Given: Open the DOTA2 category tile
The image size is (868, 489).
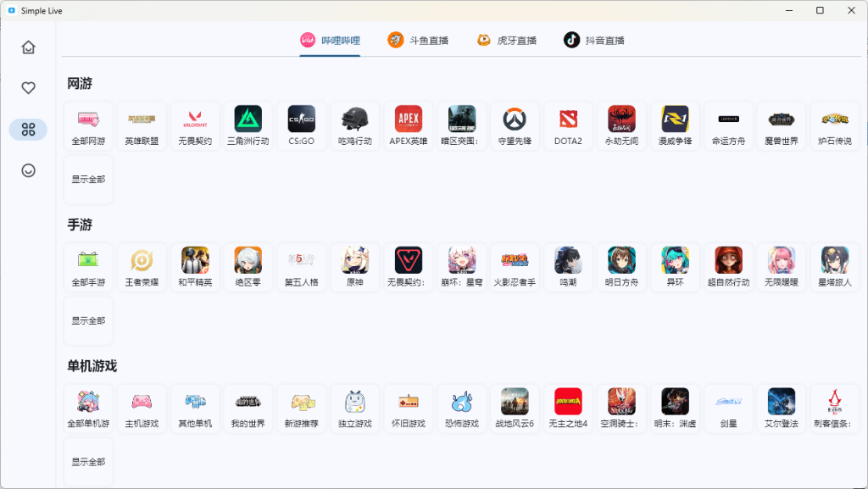Looking at the screenshot, I should [567, 125].
